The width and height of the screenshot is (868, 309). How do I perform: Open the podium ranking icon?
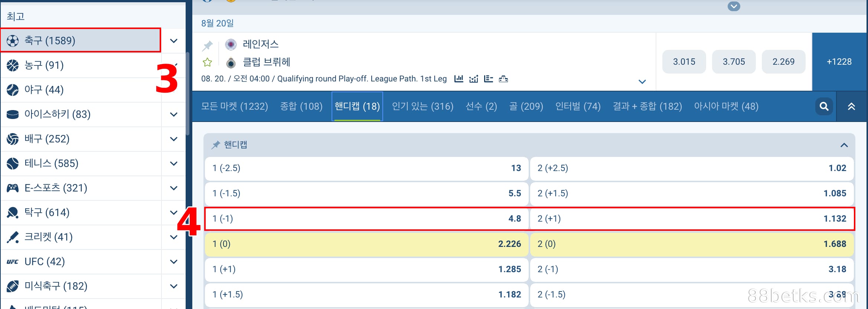(503, 79)
